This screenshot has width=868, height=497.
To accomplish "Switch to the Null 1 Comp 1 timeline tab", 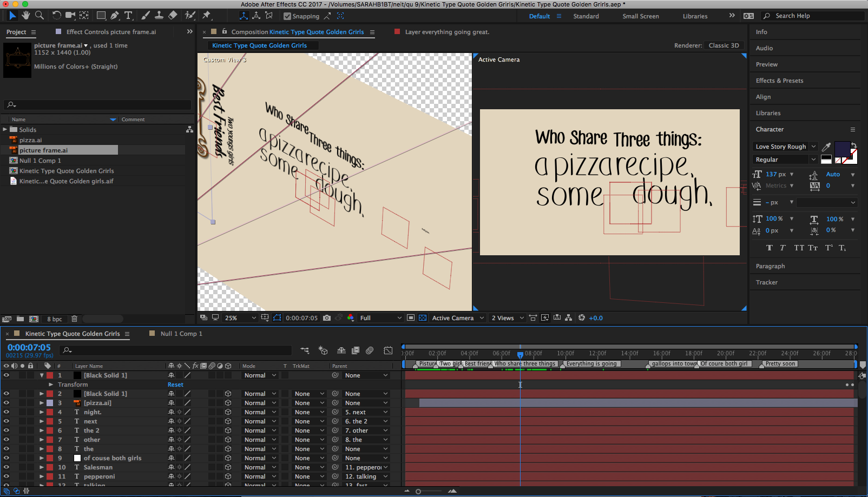I will click(x=181, y=334).
